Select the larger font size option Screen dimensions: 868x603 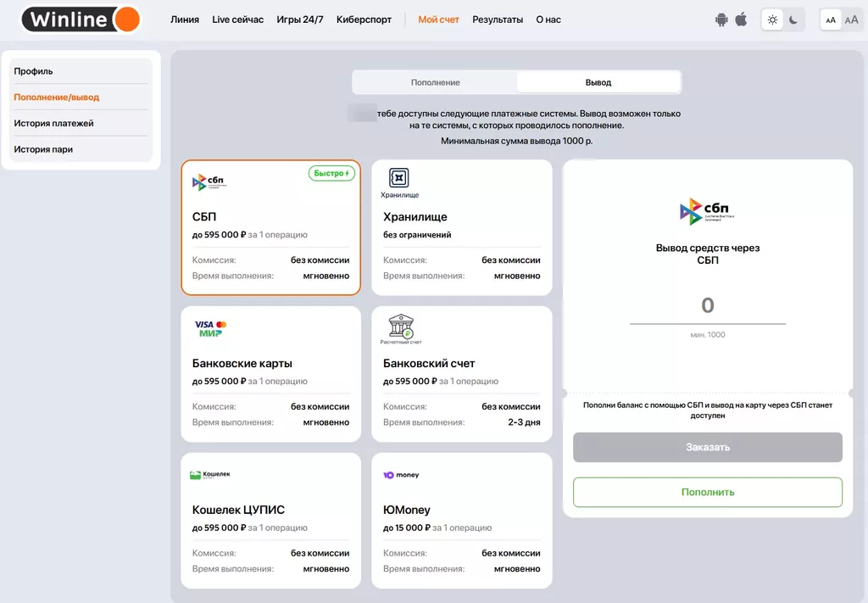click(x=851, y=20)
